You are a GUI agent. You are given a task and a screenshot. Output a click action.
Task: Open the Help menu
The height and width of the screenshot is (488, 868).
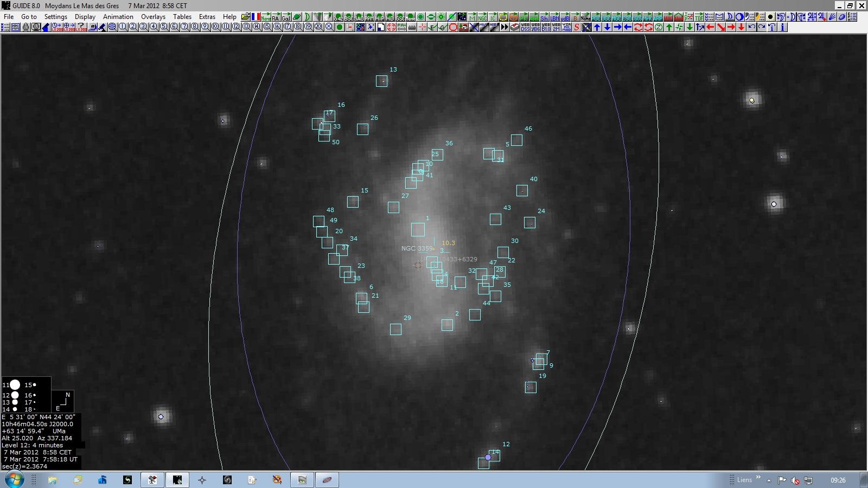(229, 17)
